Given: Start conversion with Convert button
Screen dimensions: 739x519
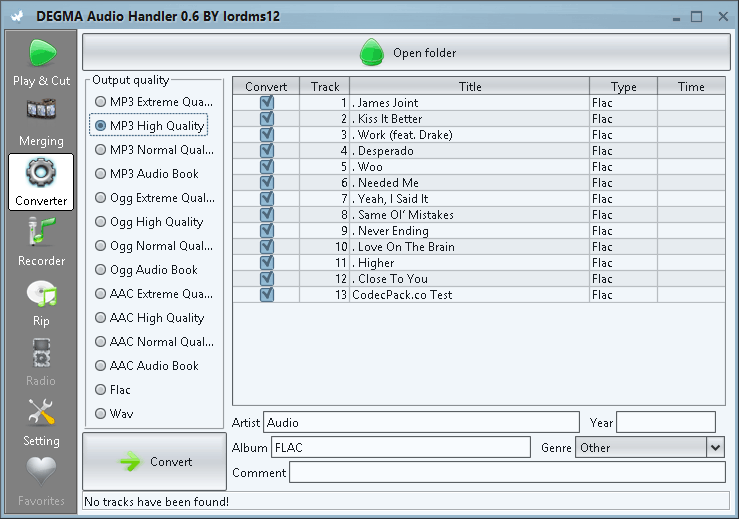Looking at the screenshot, I should tap(155, 461).
